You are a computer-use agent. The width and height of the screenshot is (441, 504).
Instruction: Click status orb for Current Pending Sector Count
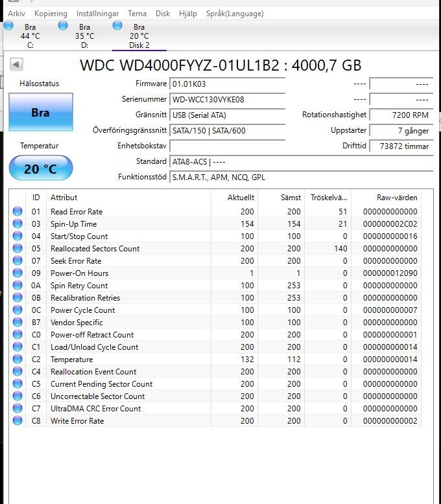18,384
